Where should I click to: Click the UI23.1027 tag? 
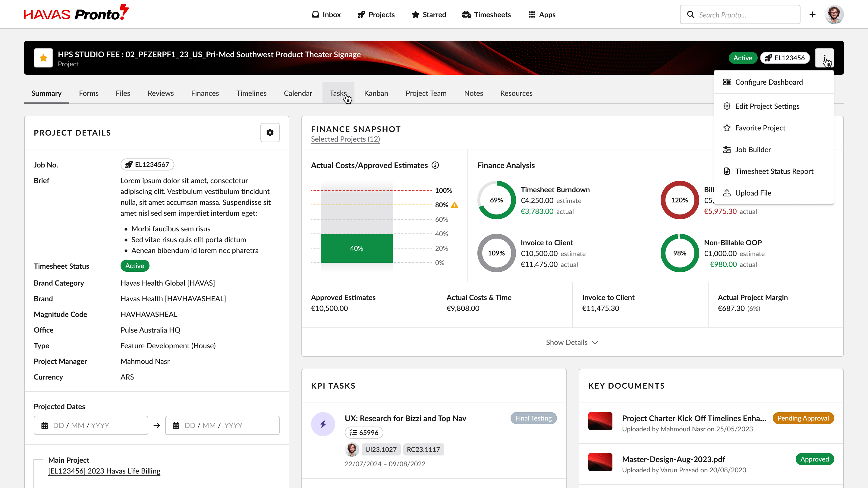[x=381, y=449]
